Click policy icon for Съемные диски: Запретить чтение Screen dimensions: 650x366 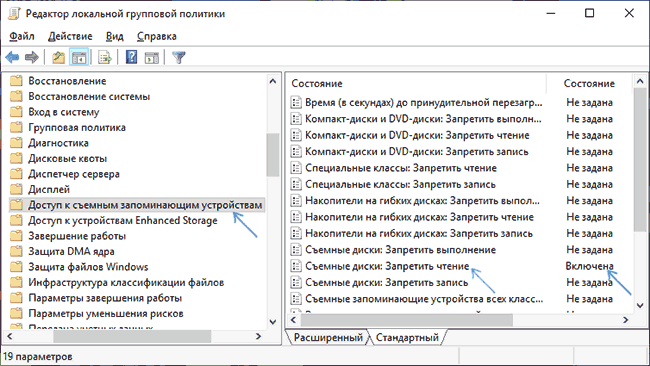(296, 266)
